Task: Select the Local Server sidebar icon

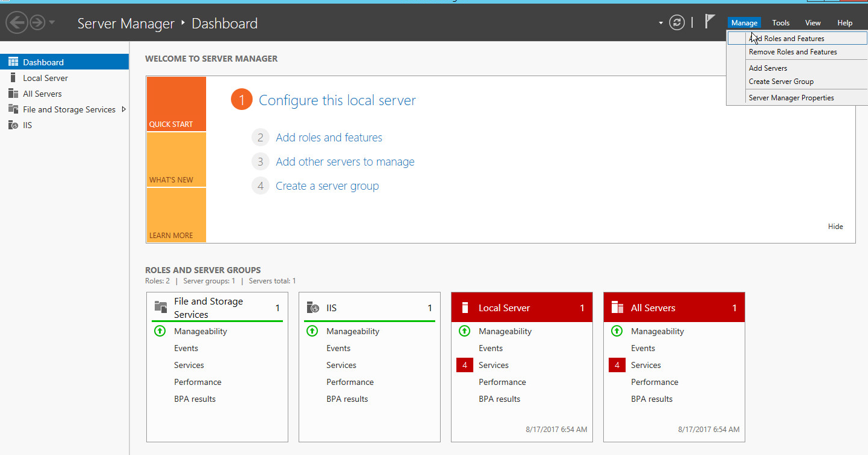Action: point(13,78)
